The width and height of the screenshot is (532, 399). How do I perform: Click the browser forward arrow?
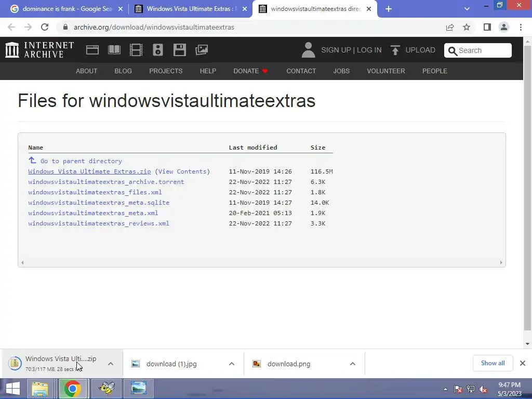[28, 27]
